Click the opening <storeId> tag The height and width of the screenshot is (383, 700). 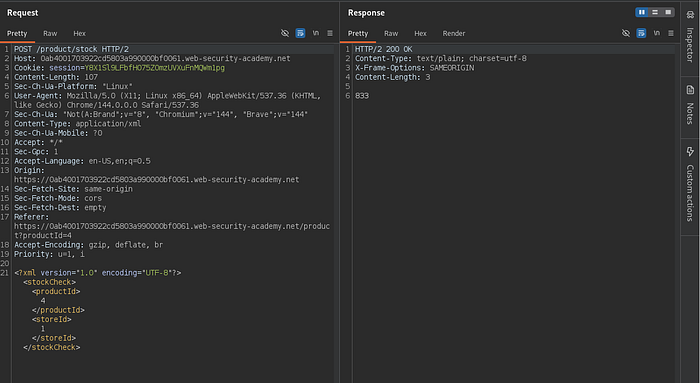click(51, 320)
